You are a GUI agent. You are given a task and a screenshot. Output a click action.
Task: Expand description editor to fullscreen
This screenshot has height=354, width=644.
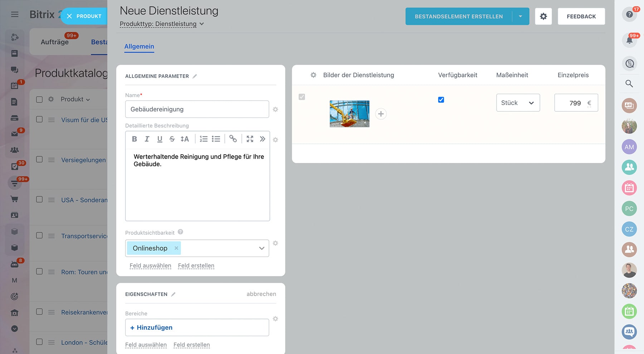(x=250, y=139)
